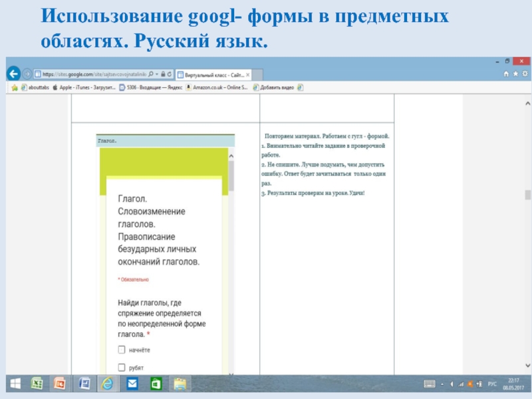Click the browser forward arrow button
The image size is (532, 399).
pyautogui.click(x=27, y=74)
